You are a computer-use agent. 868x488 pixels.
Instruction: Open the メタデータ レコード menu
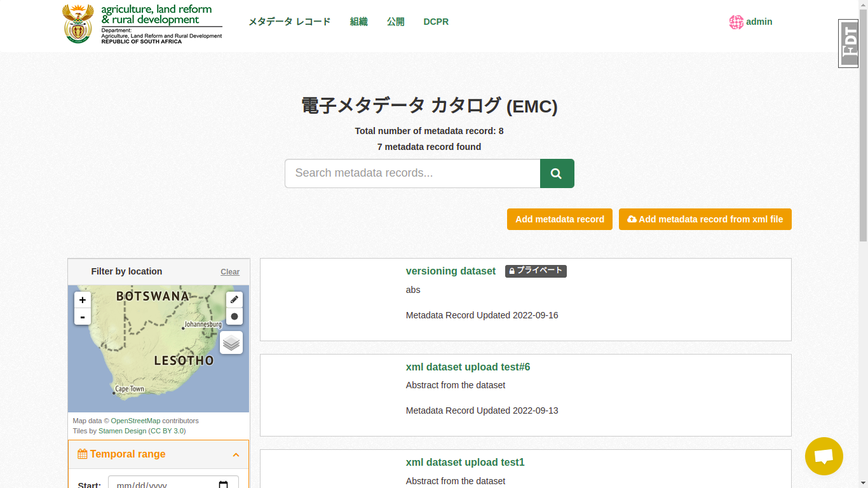[290, 22]
